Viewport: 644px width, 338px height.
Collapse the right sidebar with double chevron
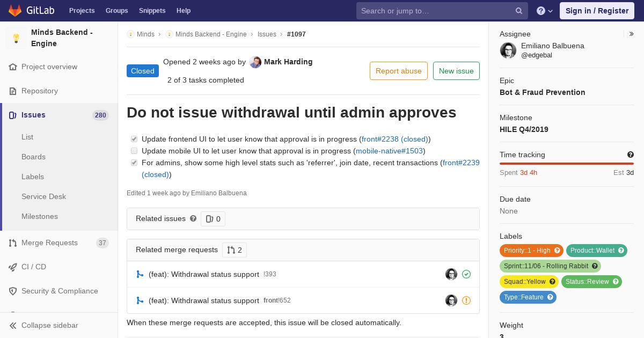click(x=631, y=34)
